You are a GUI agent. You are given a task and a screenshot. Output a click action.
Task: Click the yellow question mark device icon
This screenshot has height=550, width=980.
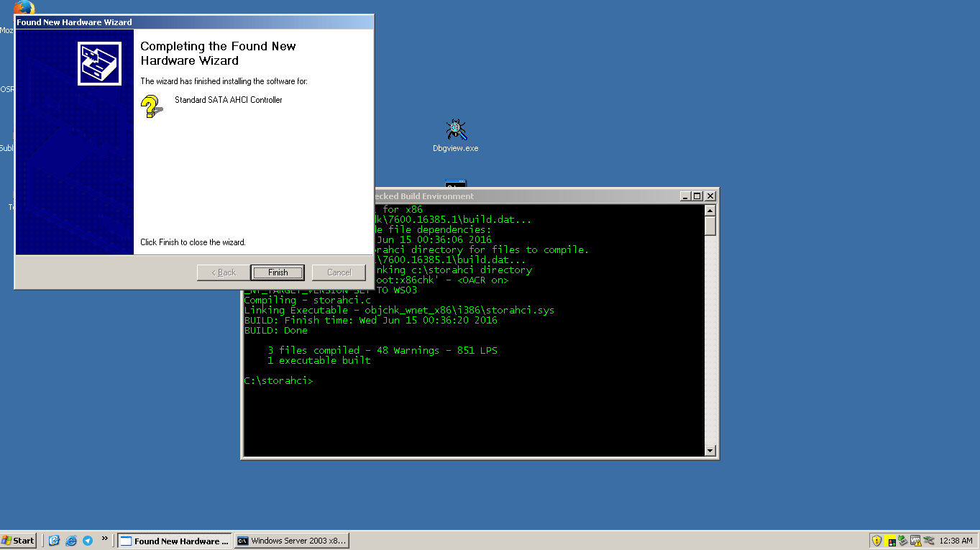pyautogui.click(x=150, y=106)
